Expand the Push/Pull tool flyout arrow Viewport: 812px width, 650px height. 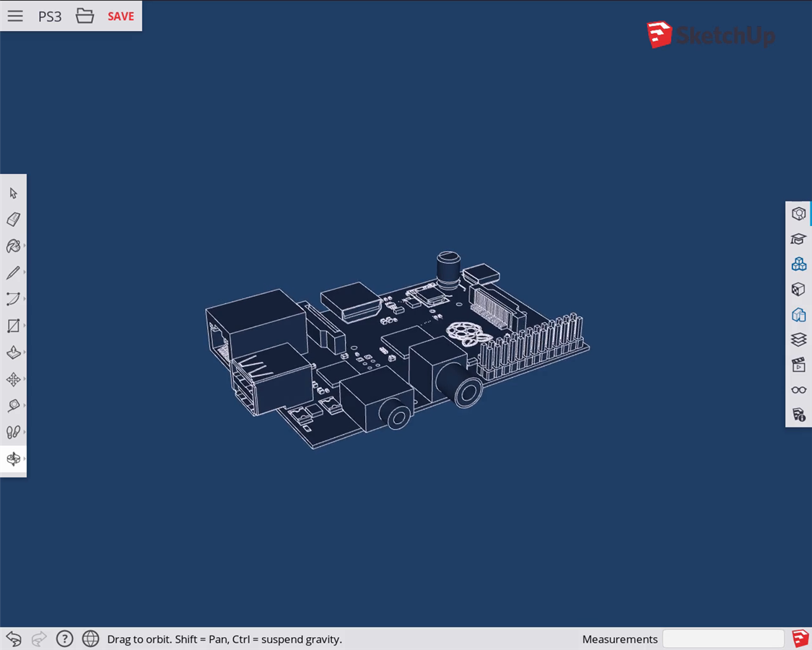click(x=25, y=352)
